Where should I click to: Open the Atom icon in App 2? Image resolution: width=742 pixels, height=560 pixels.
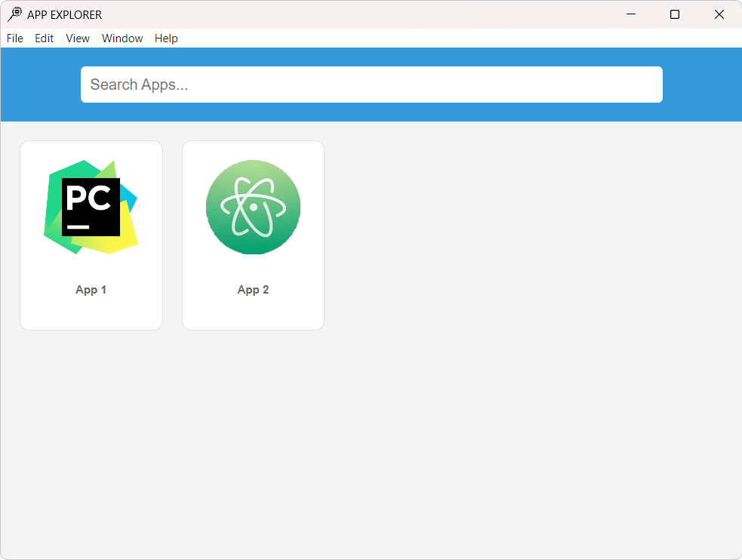click(253, 207)
